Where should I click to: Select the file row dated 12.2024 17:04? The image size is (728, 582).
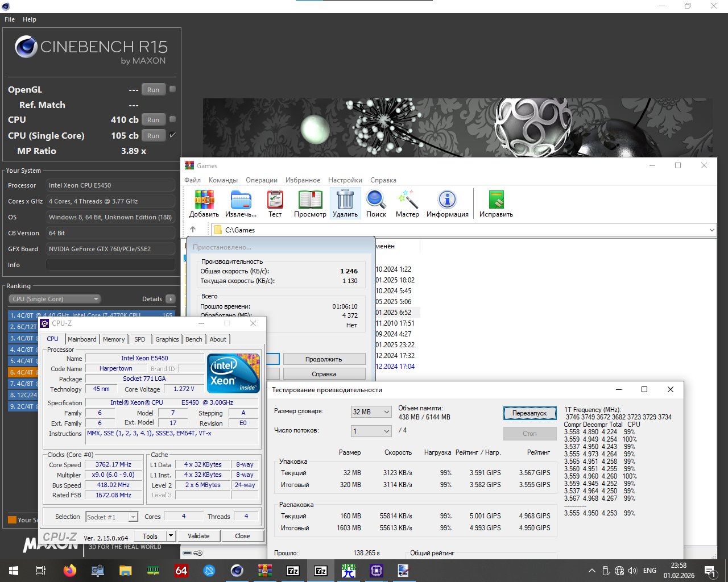(395, 367)
